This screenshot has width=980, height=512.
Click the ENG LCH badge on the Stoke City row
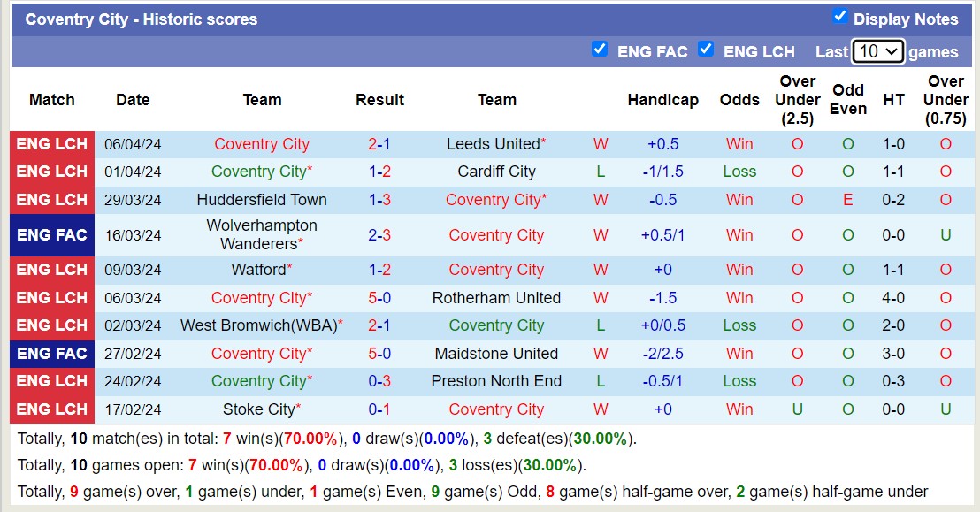point(51,409)
